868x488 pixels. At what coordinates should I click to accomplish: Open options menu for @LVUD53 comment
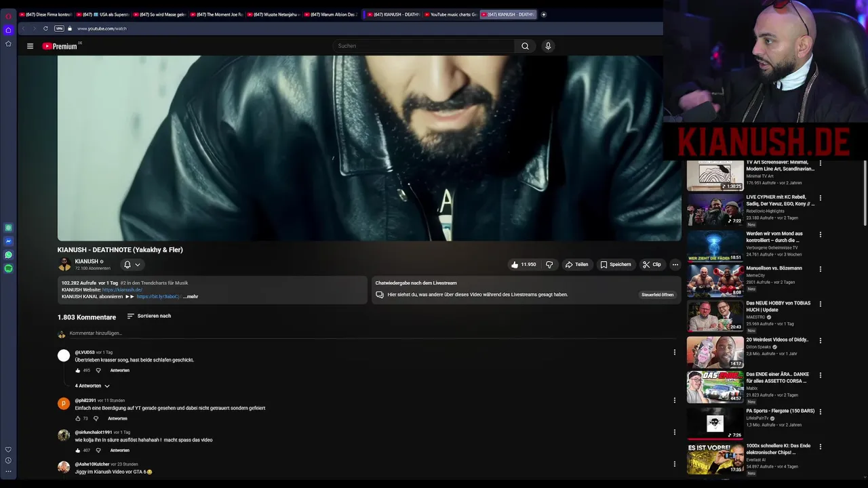(674, 352)
